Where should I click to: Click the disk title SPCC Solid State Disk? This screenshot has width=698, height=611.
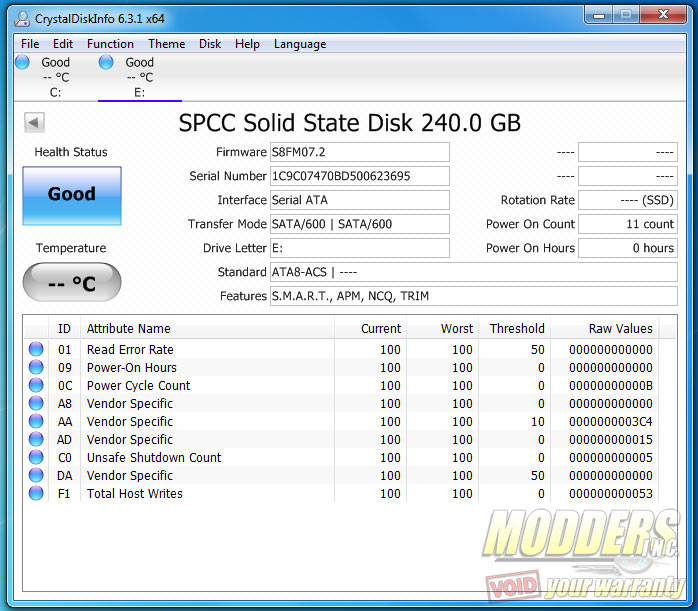[x=349, y=123]
